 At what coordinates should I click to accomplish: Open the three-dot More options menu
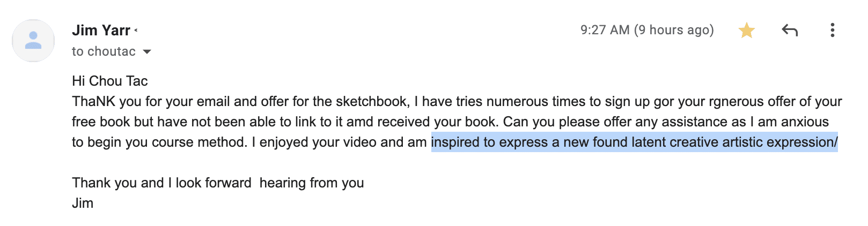click(x=832, y=30)
